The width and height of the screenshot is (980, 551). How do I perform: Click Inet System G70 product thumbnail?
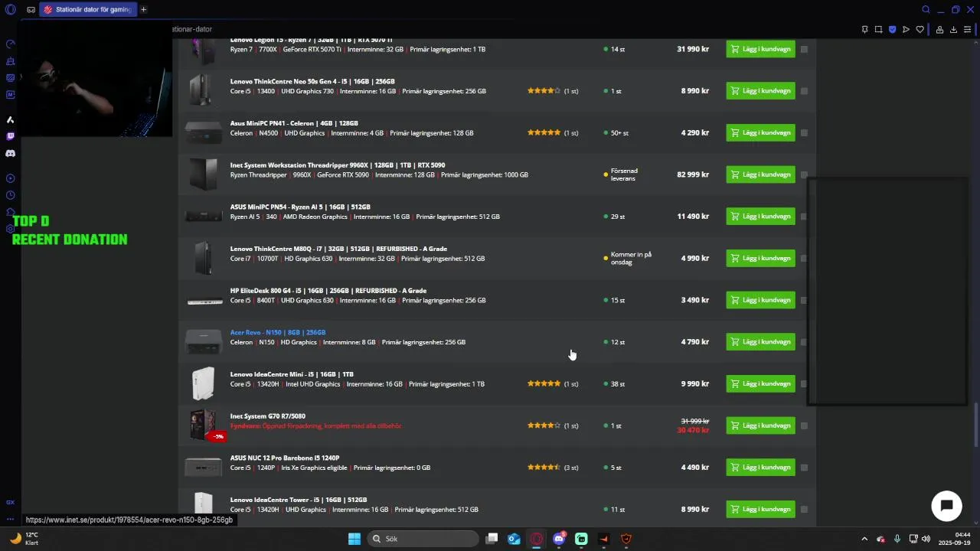[x=204, y=425]
